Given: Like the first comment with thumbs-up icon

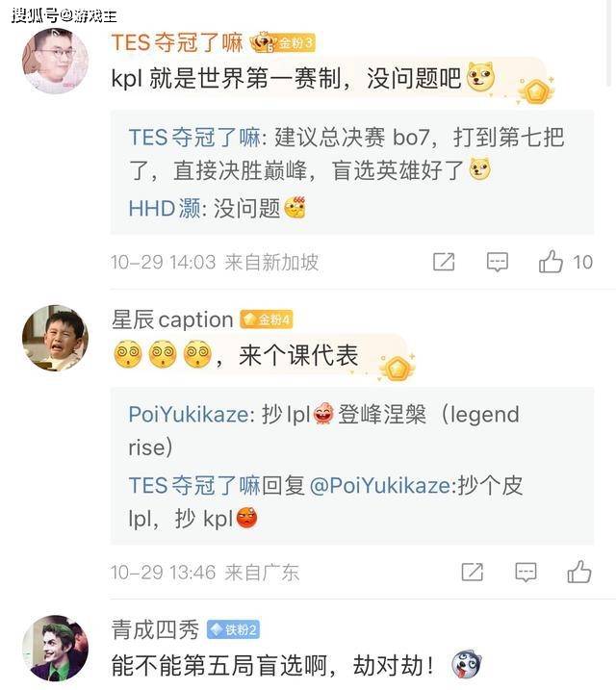Looking at the screenshot, I should pyautogui.click(x=552, y=262).
